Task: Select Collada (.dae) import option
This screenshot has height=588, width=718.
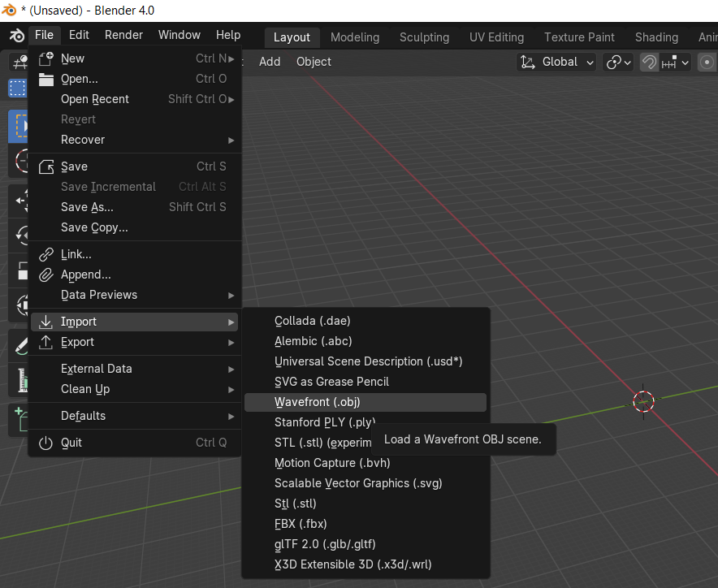Action: coord(365,321)
